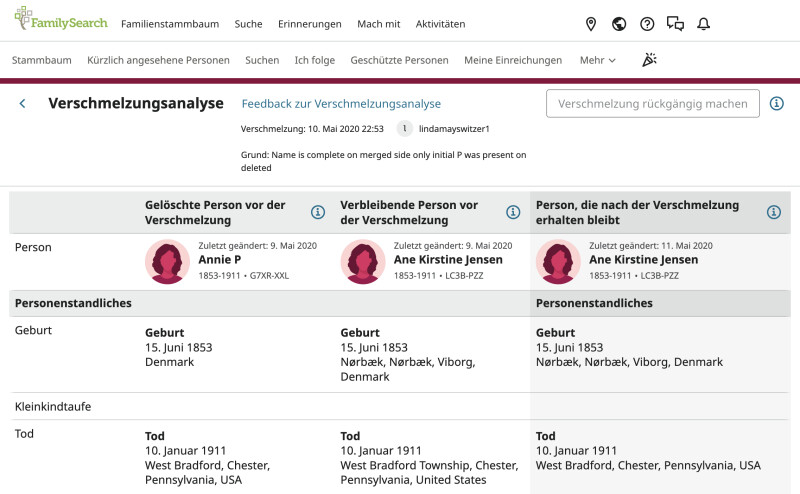Show info for Verbleibende Person column
Viewport: 800px width, 494px height.
pyautogui.click(x=513, y=212)
